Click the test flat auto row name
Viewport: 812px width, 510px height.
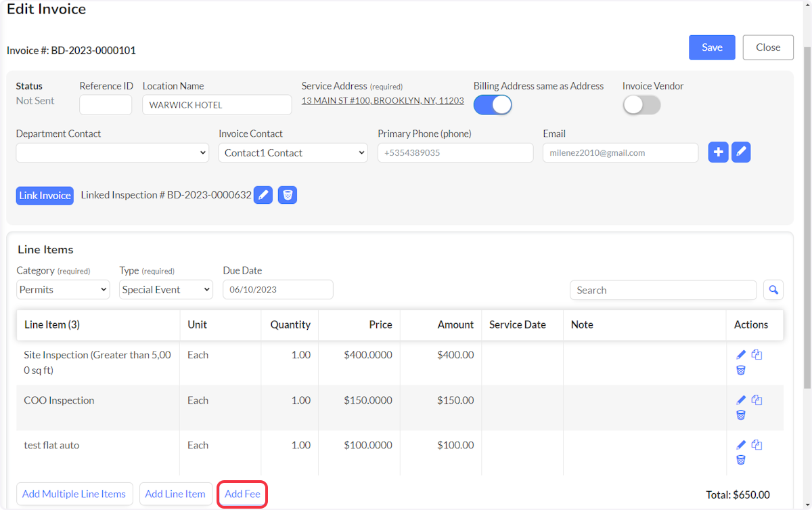(51, 445)
